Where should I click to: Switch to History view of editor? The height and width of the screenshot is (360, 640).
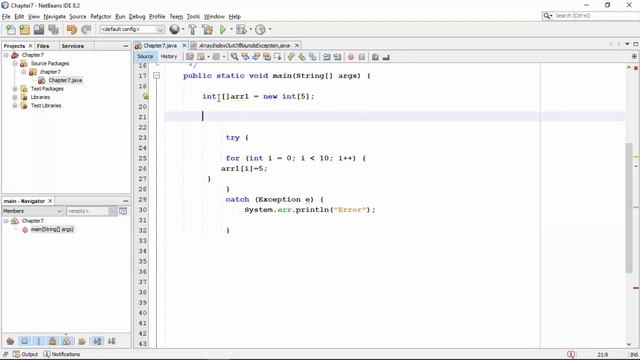click(169, 56)
